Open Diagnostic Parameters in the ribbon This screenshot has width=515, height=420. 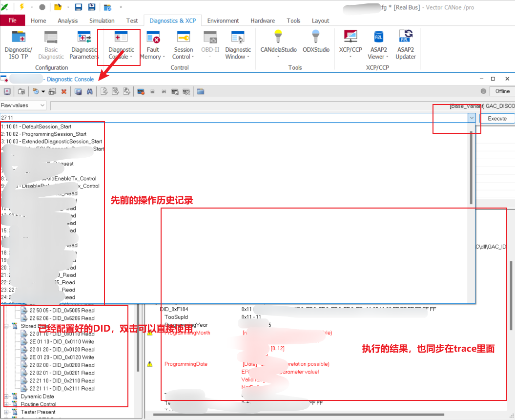[84, 45]
